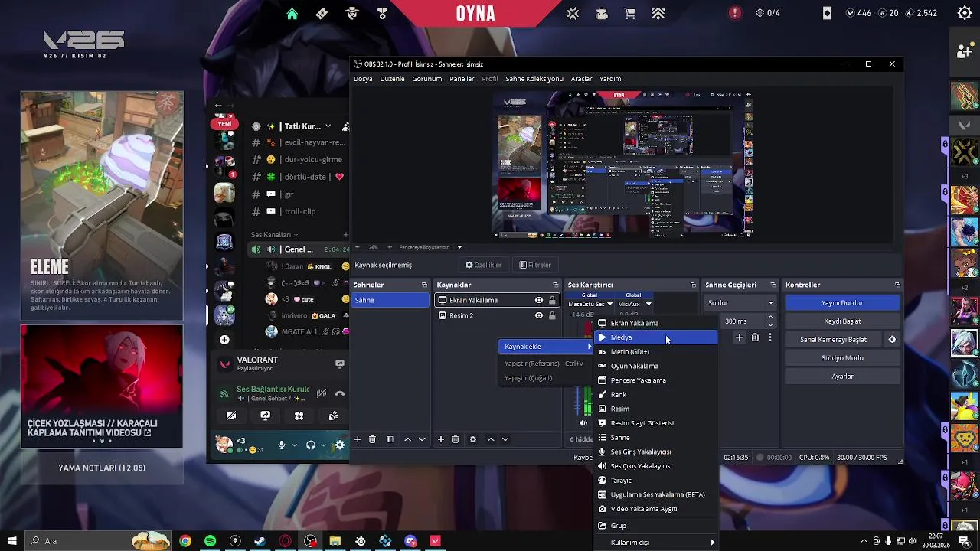Screen dimensions: 980x551
Task: Delete the selected scene
Action: 372,439
